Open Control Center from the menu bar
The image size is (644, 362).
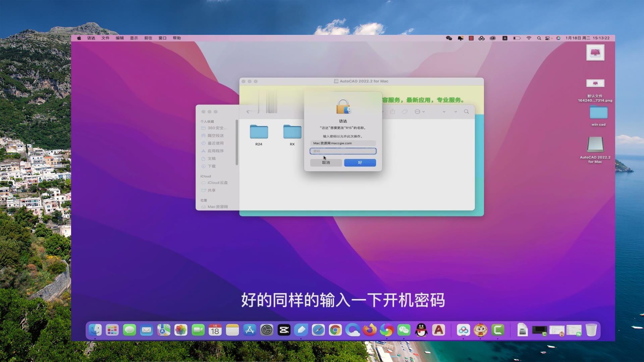547,38
